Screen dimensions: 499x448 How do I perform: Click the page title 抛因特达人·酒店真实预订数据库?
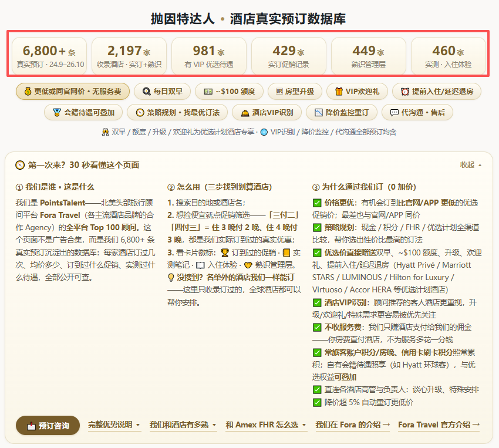tap(248, 19)
